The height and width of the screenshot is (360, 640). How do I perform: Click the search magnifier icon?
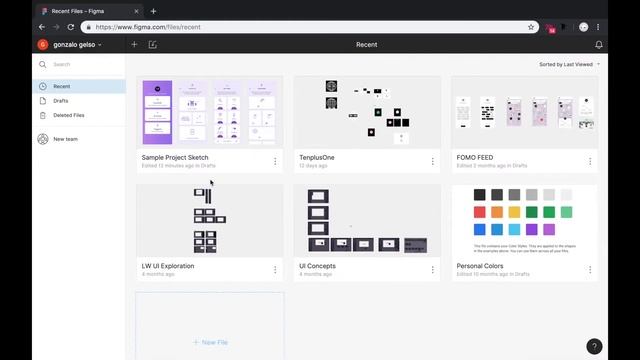pos(42,64)
